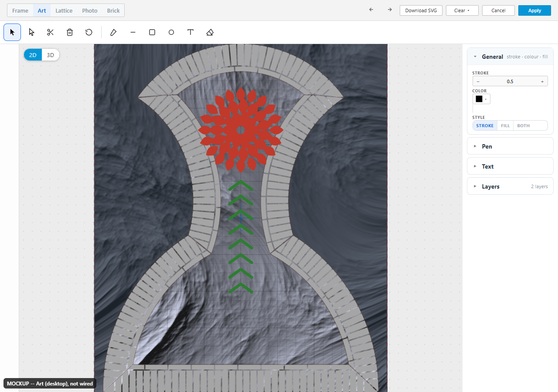Click the undo left arrow
Viewport: 558px width, 392px height.
click(x=371, y=10)
